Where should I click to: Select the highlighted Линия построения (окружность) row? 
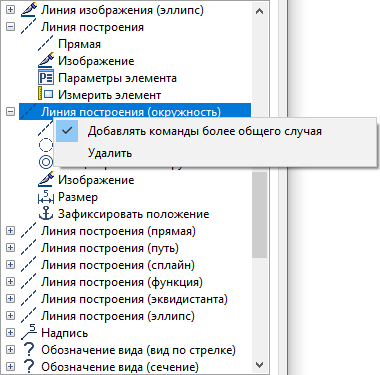coord(135,111)
